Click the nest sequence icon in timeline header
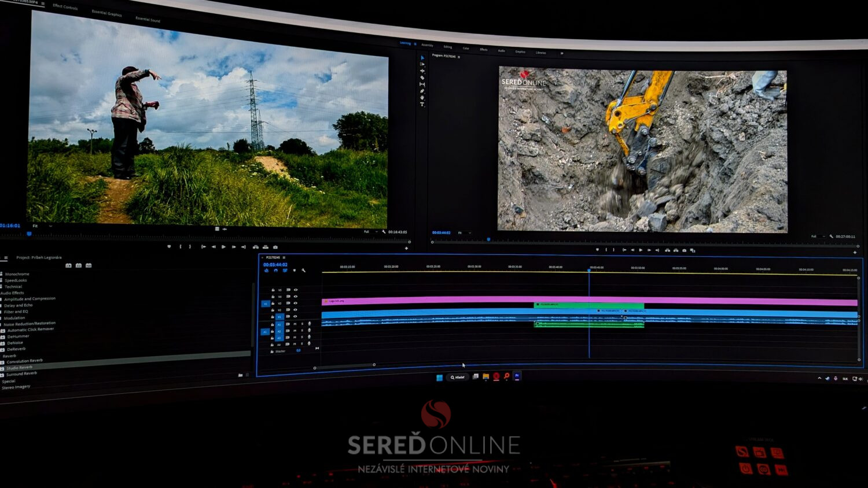The image size is (868, 488). coord(266,270)
